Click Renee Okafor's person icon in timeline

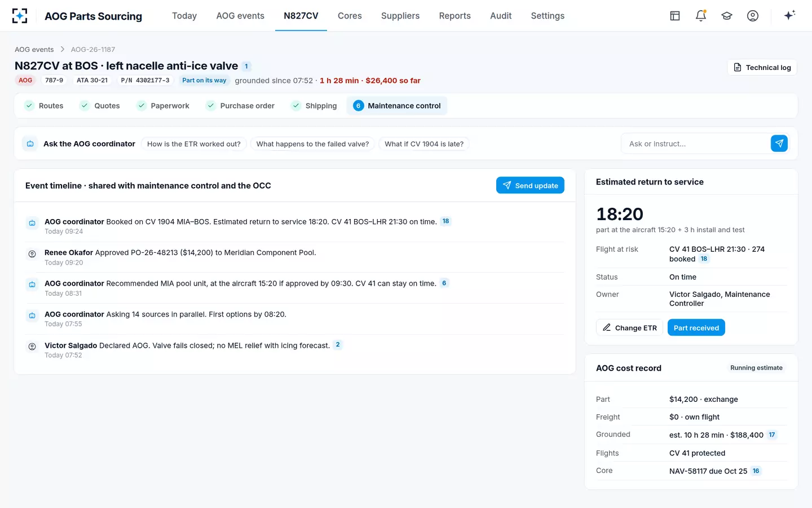tap(32, 254)
